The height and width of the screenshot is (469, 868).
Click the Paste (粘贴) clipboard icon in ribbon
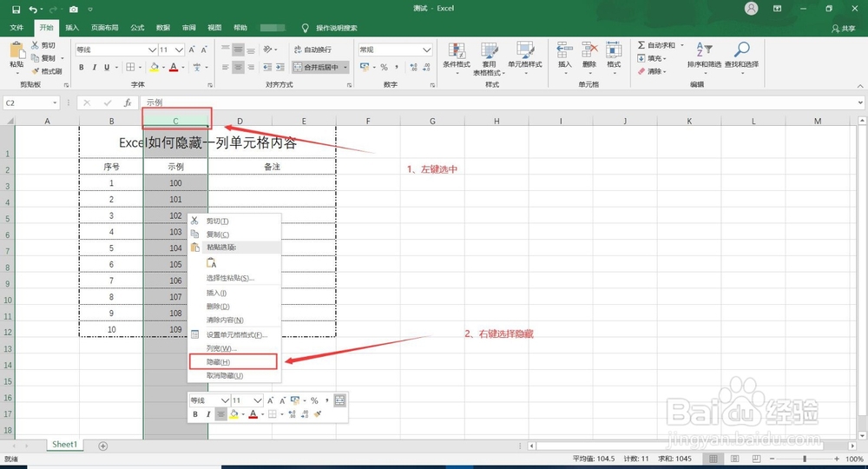[x=16, y=51]
